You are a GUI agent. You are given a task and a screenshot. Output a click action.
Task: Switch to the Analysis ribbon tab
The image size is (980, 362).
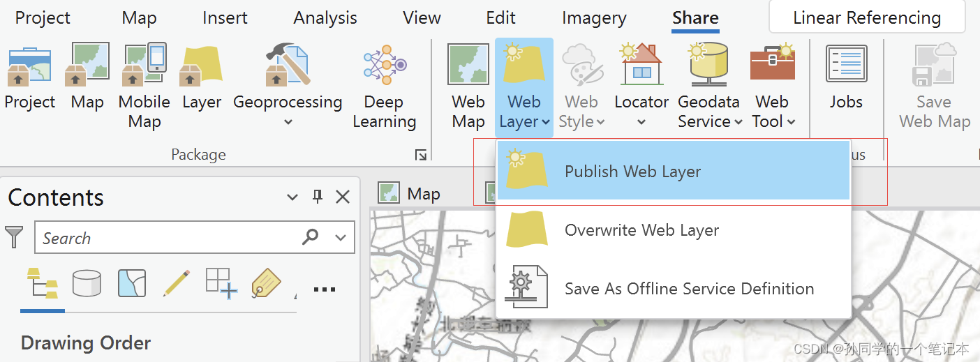[x=325, y=18]
